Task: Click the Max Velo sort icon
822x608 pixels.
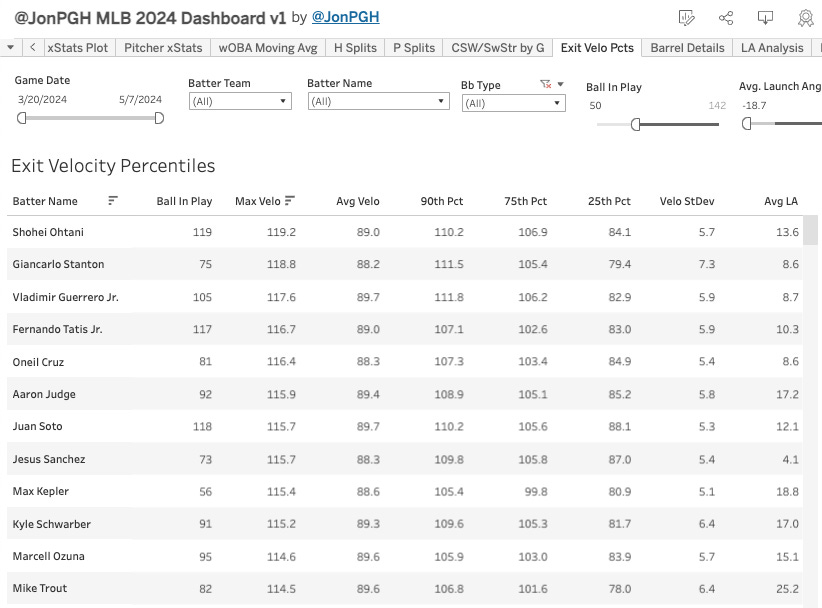Action: click(290, 201)
